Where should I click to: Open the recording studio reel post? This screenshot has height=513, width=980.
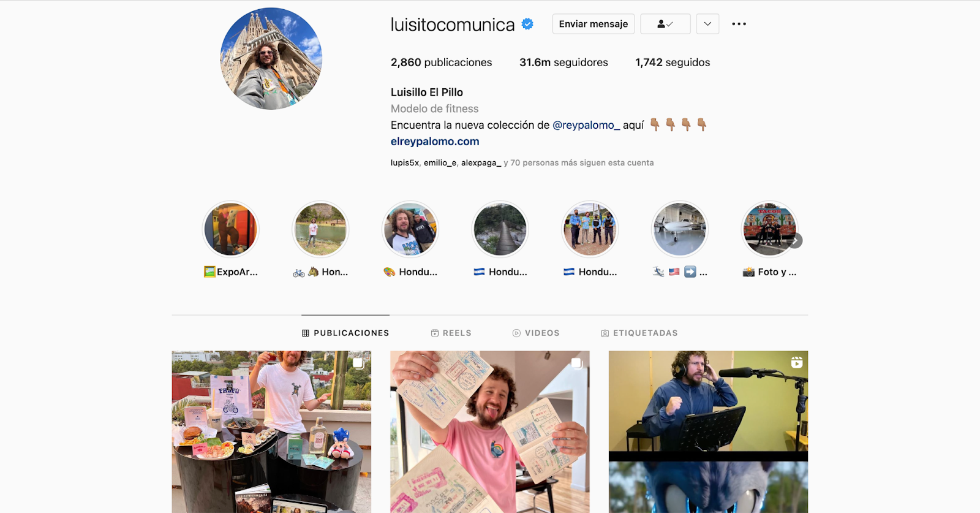pos(708,431)
